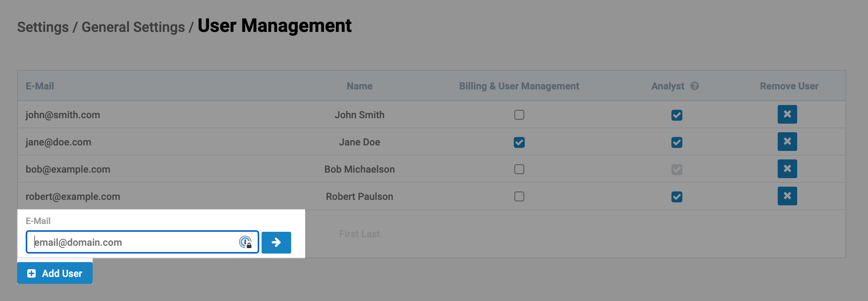Screen dimensions: 868x301
Task: Toggle Analyst checkbox for Robert Paulson
Action: tap(677, 197)
